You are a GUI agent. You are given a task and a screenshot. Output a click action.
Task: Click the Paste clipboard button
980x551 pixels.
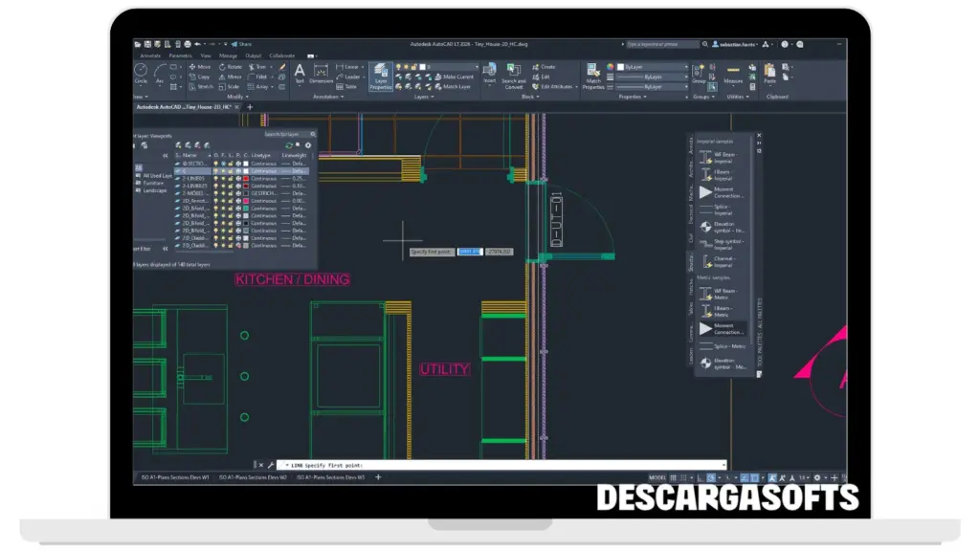point(769,74)
